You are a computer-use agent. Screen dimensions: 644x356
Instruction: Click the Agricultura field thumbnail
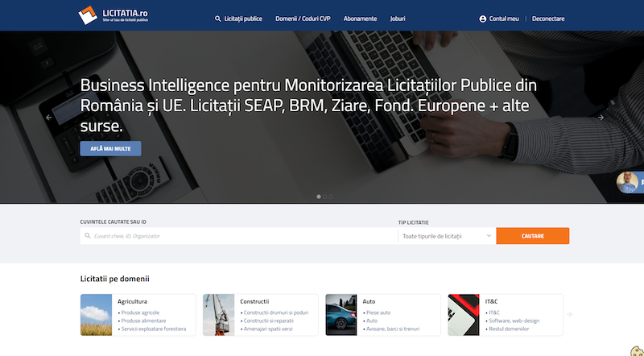(96, 315)
